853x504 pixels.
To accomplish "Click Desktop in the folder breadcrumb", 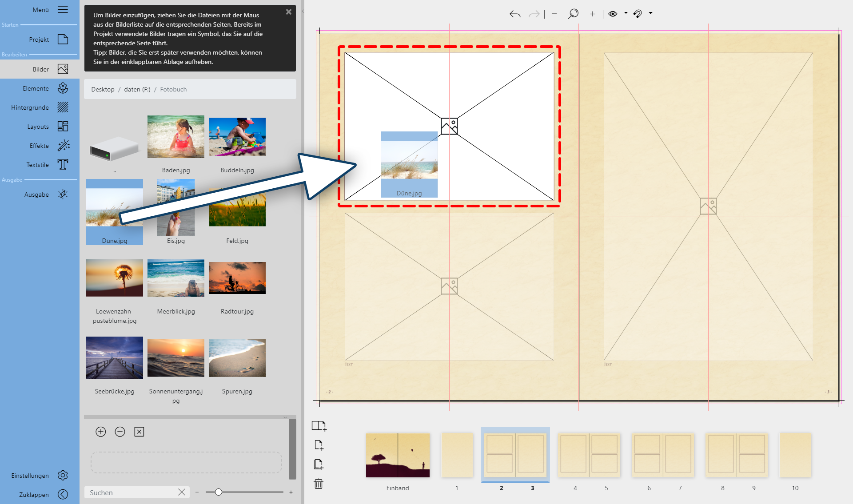I will pyautogui.click(x=103, y=89).
